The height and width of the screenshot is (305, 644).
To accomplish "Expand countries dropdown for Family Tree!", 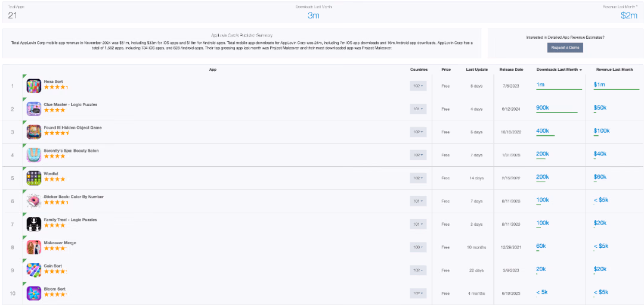I will (418, 224).
